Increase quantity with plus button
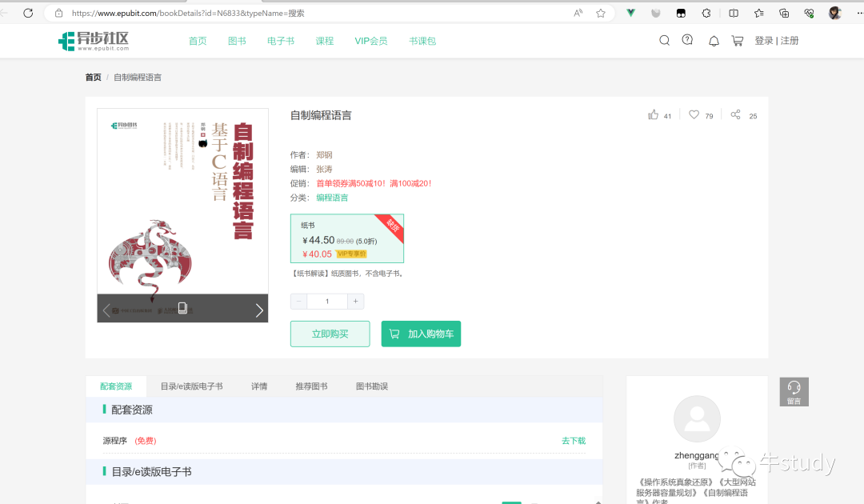Viewport: 864px width, 504px height. pos(356,302)
